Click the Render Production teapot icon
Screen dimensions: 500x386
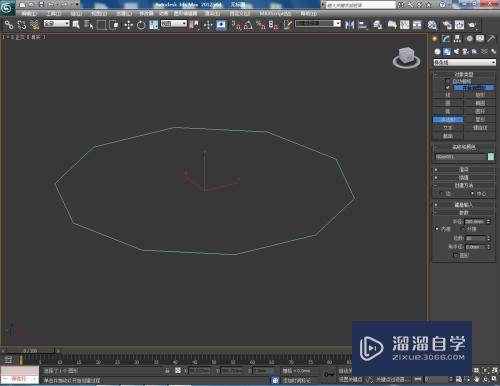click(x=472, y=25)
